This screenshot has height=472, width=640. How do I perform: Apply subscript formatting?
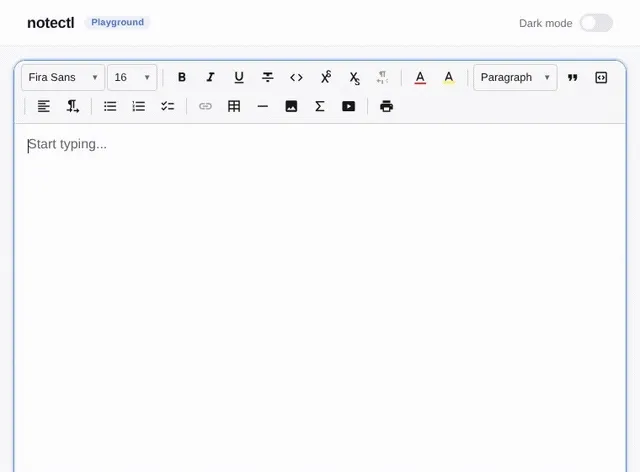click(354, 78)
